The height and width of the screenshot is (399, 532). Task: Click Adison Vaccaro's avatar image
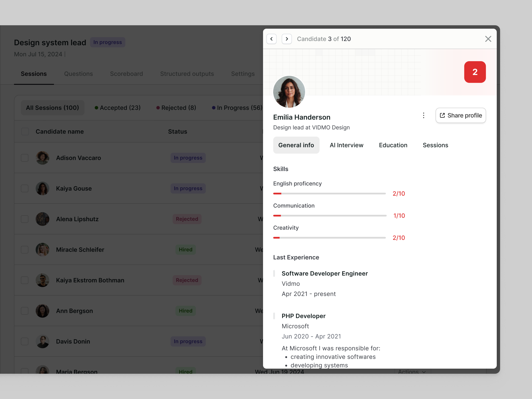(x=43, y=158)
